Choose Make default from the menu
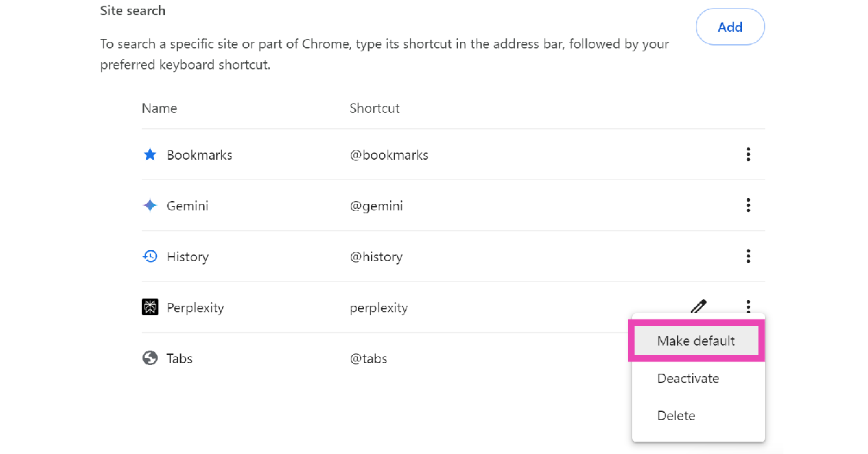Screen dimensions: 868x454 696,341
